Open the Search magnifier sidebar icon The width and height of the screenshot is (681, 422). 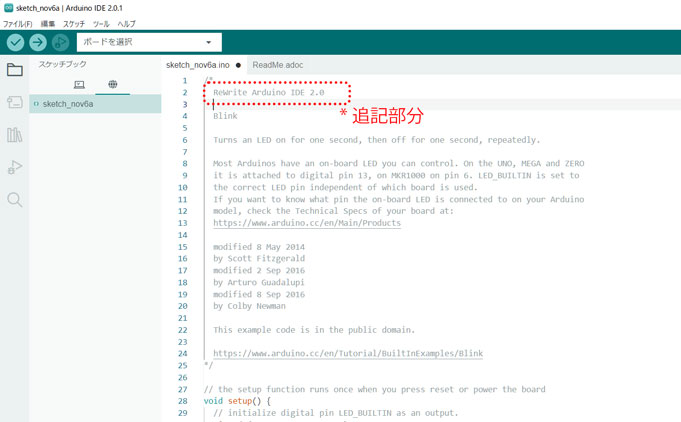tap(15, 200)
